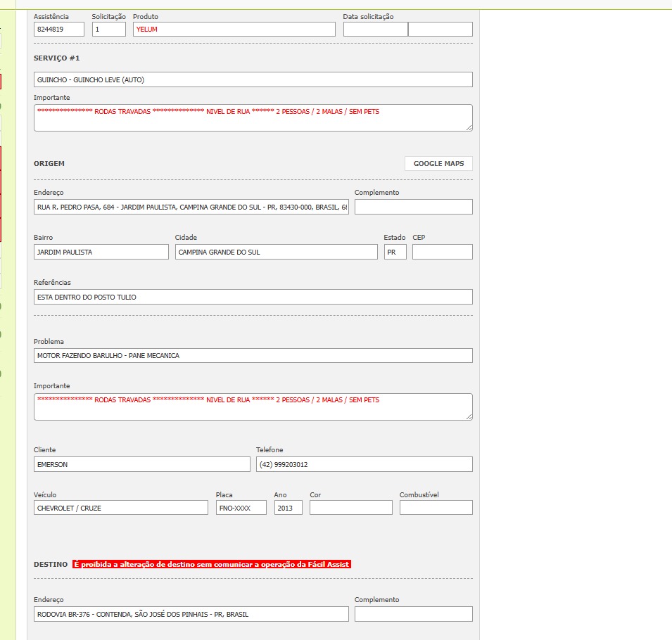Click the ORIGEM section heading
Viewport: 672px width, 640px height.
[x=49, y=164]
